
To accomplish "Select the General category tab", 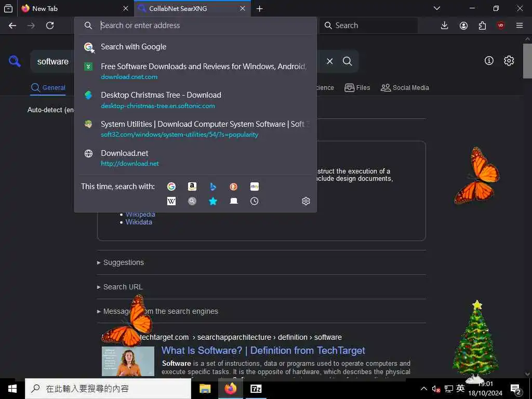I will (48, 88).
